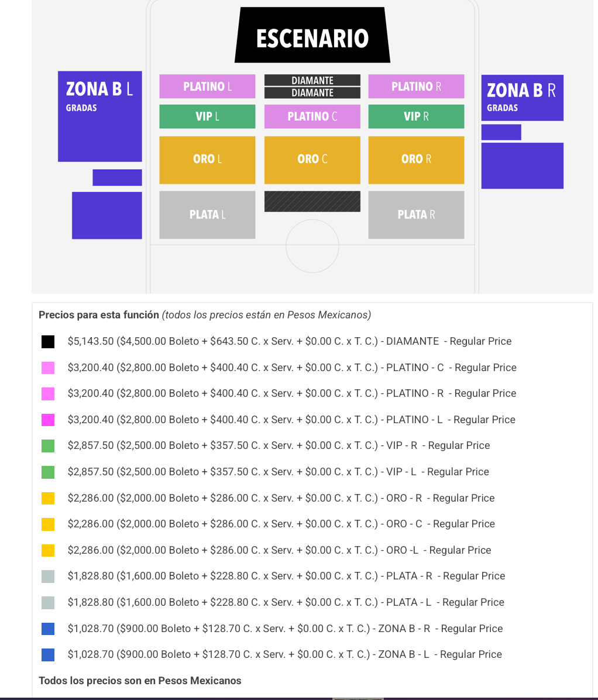The image size is (598, 700).
Task: Select the top DIAMANTE row
Action: [x=312, y=80]
